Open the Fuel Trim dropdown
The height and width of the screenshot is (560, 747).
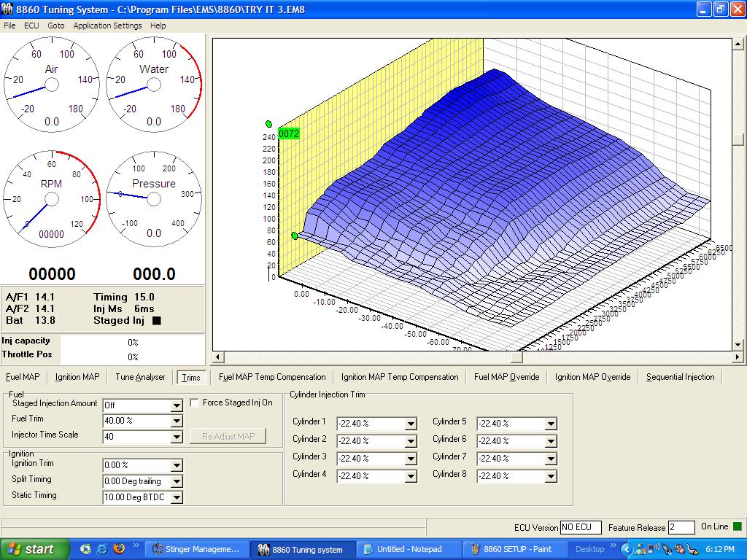point(176,421)
